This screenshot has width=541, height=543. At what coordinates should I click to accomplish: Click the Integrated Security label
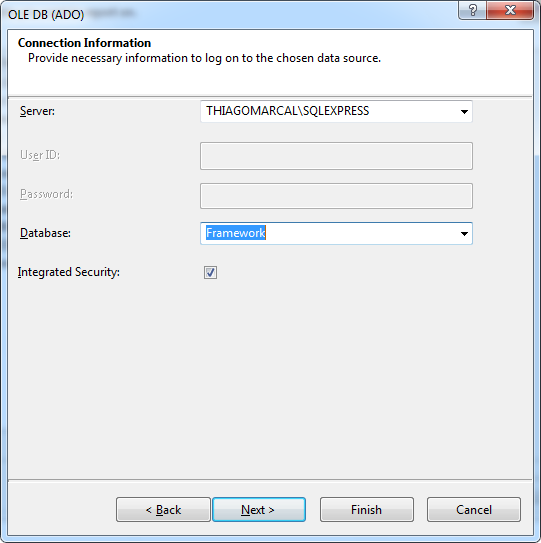coord(69,272)
